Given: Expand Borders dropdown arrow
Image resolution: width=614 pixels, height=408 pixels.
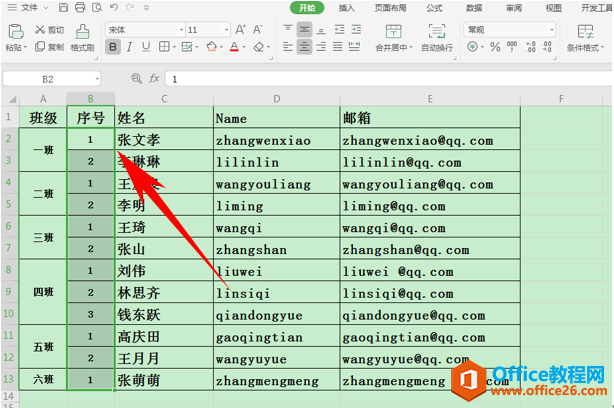Looking at the screenshot, I should (x=174, y=47).
